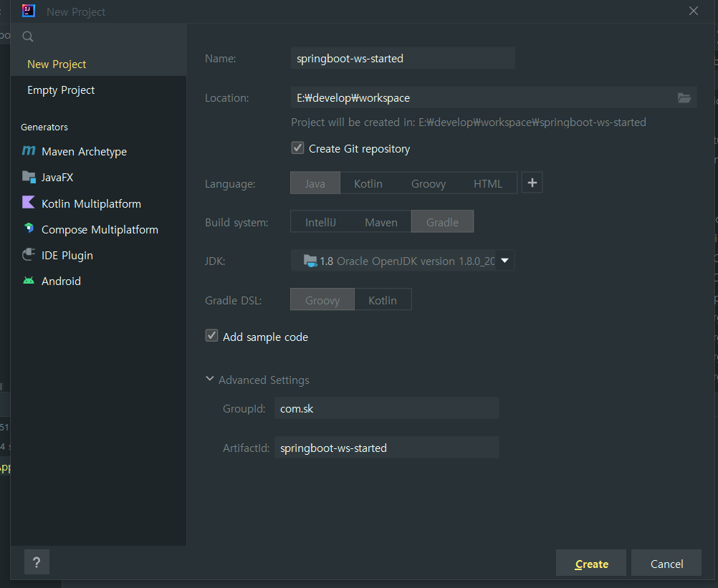Click the Maven Archetype generator icon
The width and height of the screenshot is (718, 588).
pos(29,151)
